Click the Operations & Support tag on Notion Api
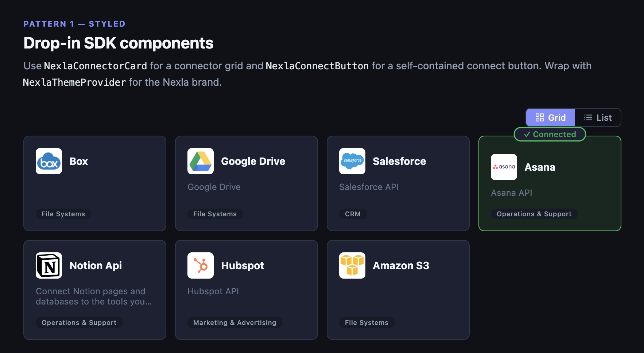644x353 pixels. pyautogui.click(x=79, y=322)
